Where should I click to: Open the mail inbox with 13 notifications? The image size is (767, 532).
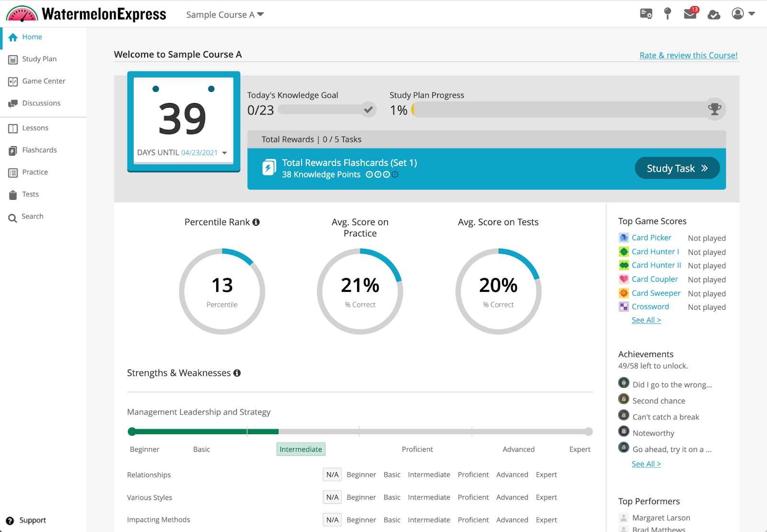coord(691,13)
